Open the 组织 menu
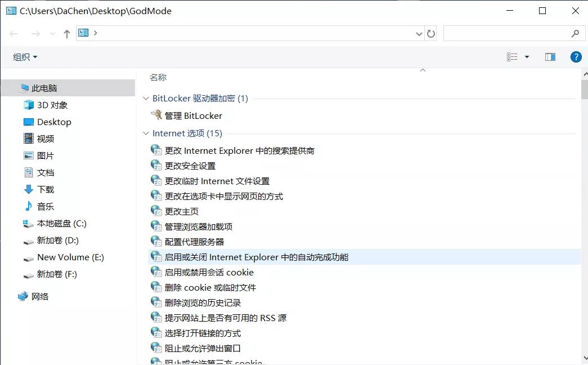Image resolution: width=588 pixels, height=365 pixels. pos(25,57)
